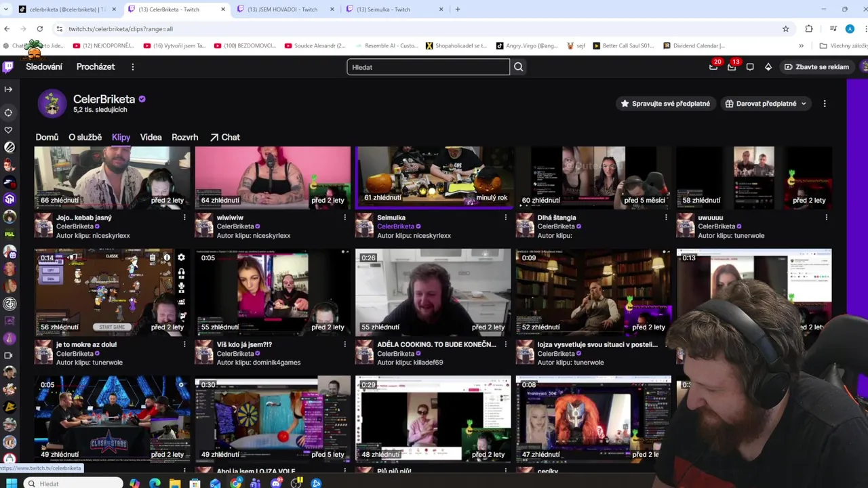This screenshot has width=868, height=488.
Task: Go back in browser history
Action: tap(7, 29)
